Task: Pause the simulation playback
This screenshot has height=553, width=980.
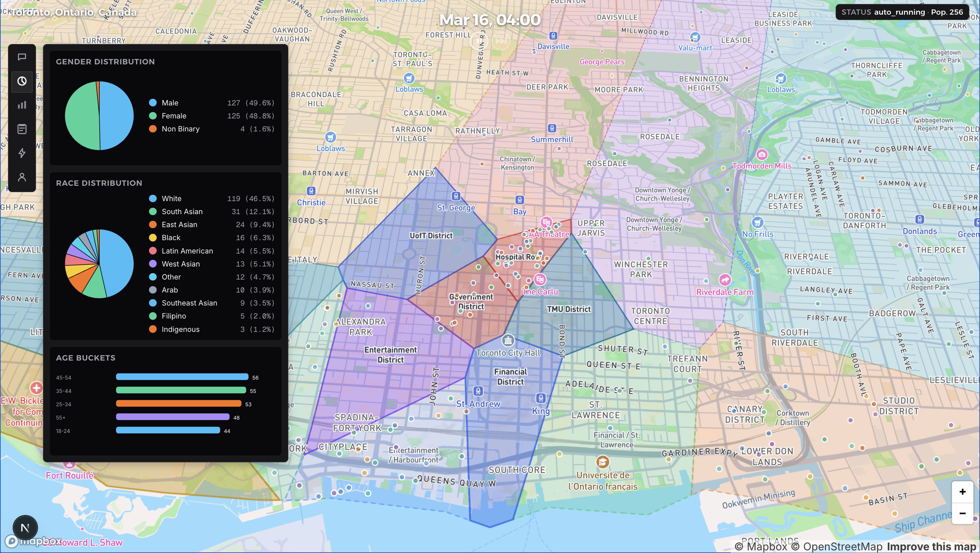Action: click(479, 41)
